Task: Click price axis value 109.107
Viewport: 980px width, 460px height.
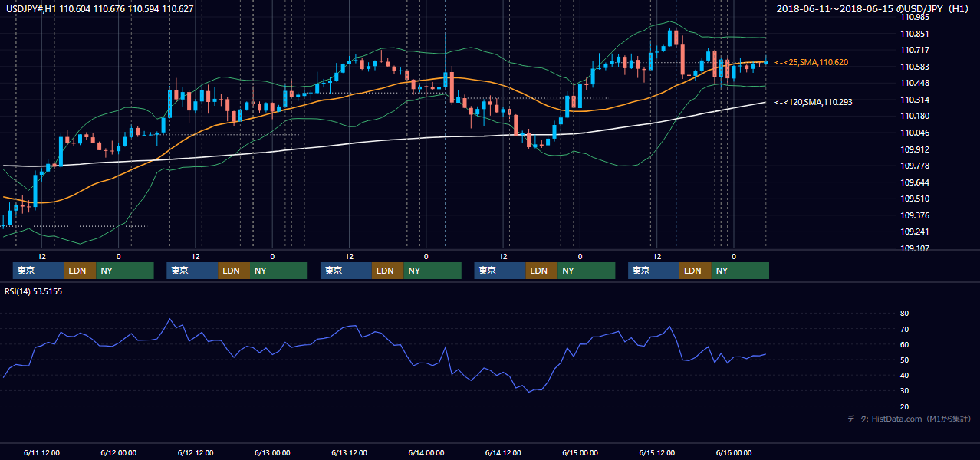Action: tap(914, 248)
